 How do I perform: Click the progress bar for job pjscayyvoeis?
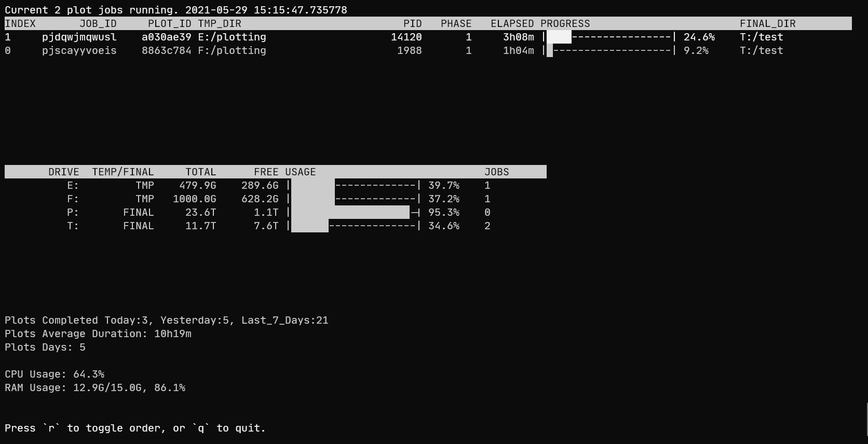point(609,50)
